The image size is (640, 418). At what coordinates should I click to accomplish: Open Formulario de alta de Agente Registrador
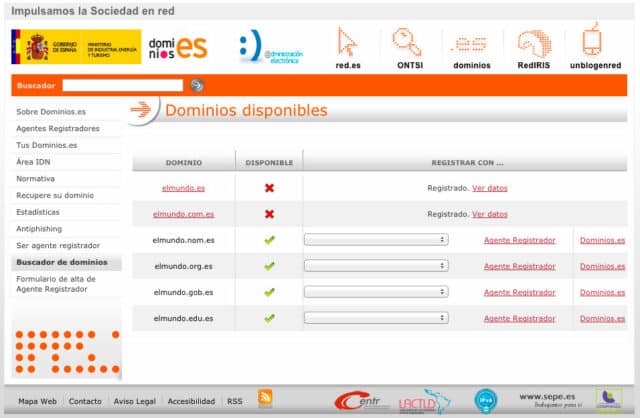coord(56,284)
